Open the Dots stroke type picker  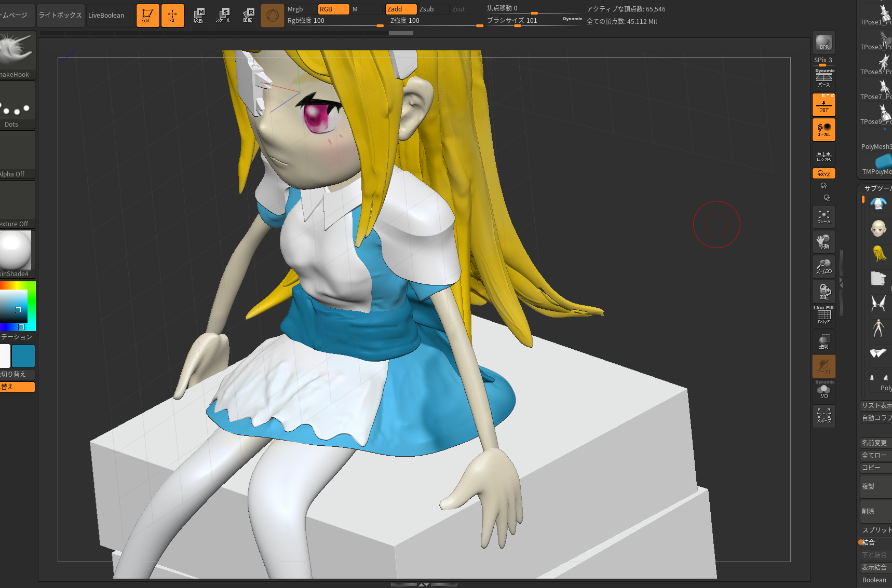pos(17,104)
